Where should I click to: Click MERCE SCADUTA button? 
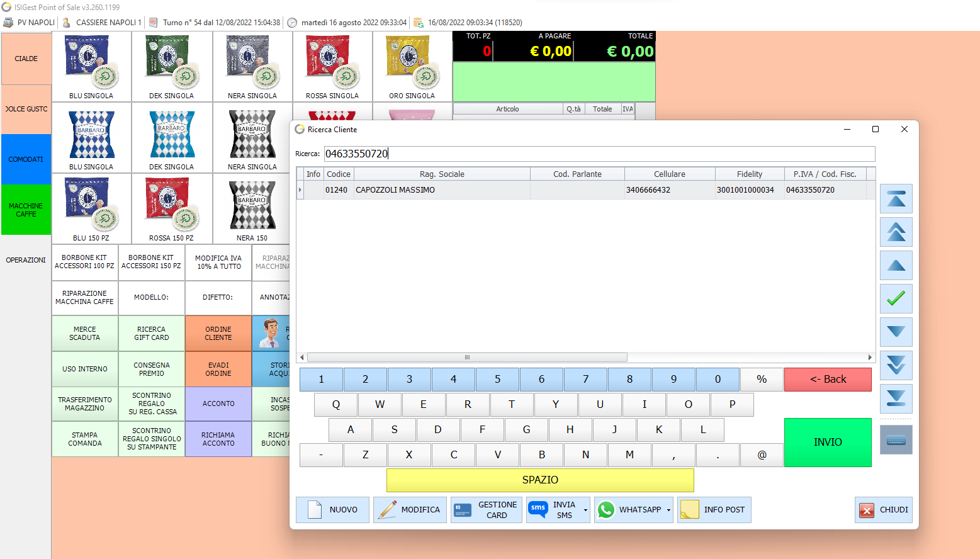[x=85, y=334]
